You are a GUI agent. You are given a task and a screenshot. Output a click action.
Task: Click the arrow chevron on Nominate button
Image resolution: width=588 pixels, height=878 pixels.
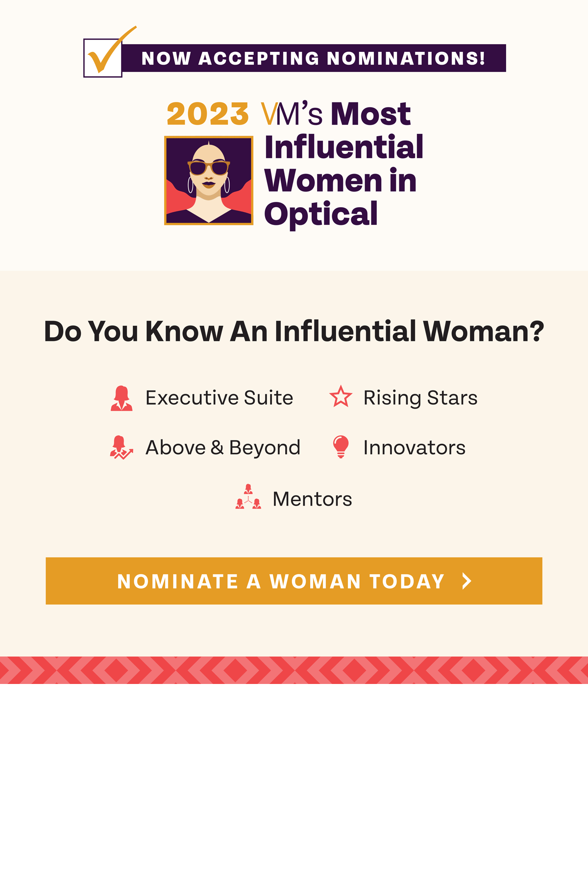pyautogui.click(x=467, y=581)
